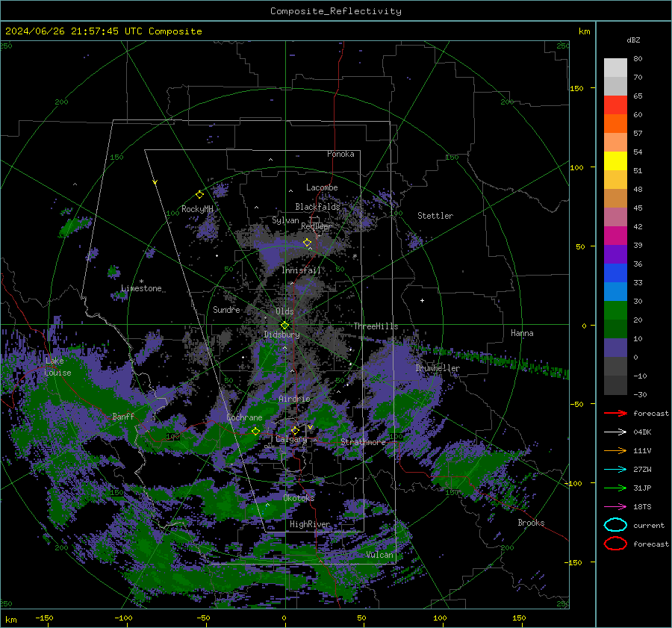Viewport: 672px width, 628px height.
Task: Click the cyan current ellipse icon
Action: click(615, 525)
